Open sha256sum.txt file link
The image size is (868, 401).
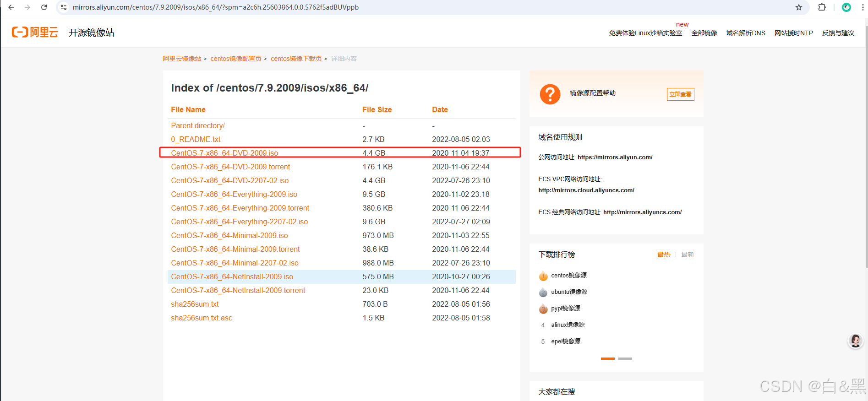pyautogui.click(x=195, y=304)
